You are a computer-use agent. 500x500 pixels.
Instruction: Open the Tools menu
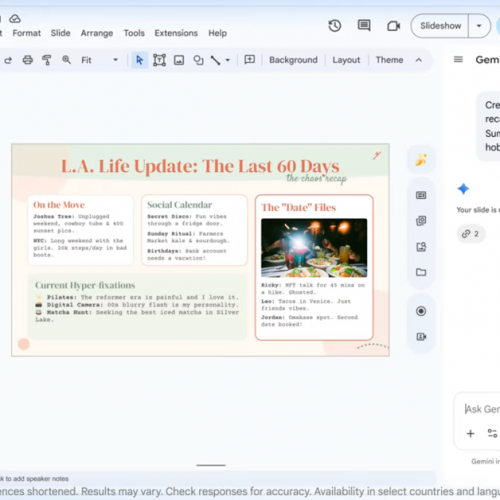134,33
